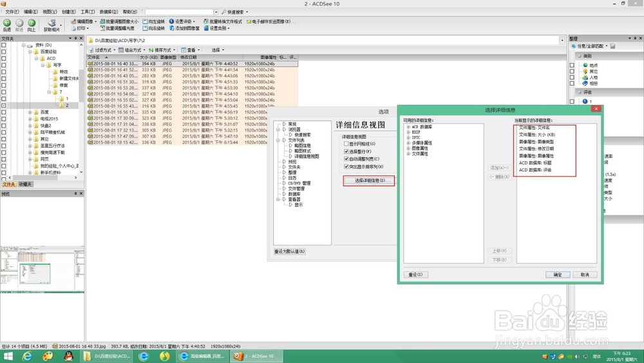Click the 设置评级 icon
644x363 pixels.
(172, 21)
